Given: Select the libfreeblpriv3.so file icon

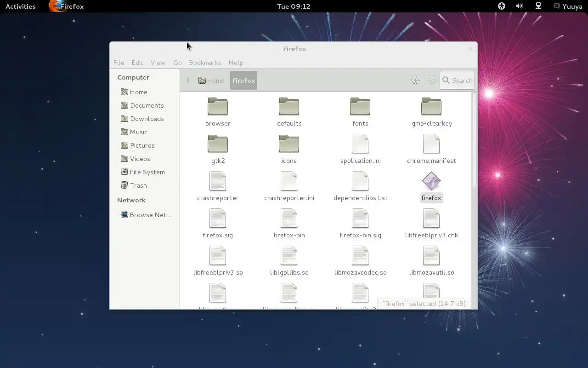Looking at the screenshot, I should pyautogui.click(x=218, y=256).
